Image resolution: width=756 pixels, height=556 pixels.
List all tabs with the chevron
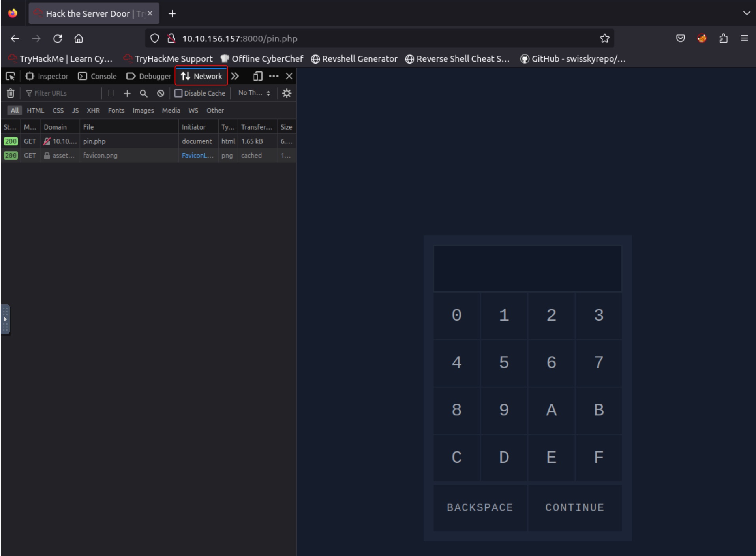click(746, 13)
